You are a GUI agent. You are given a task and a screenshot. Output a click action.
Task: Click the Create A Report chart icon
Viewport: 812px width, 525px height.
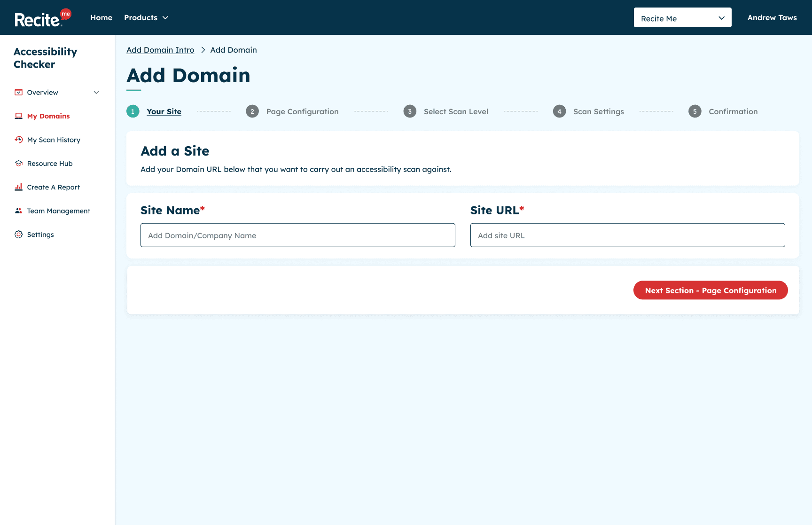click(x=19, y=187)
